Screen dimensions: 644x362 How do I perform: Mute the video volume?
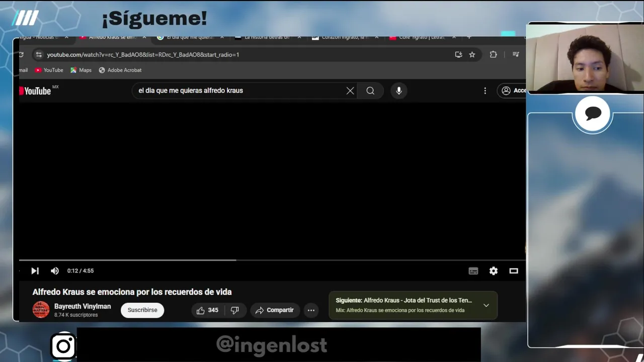(x=55, y=270)
